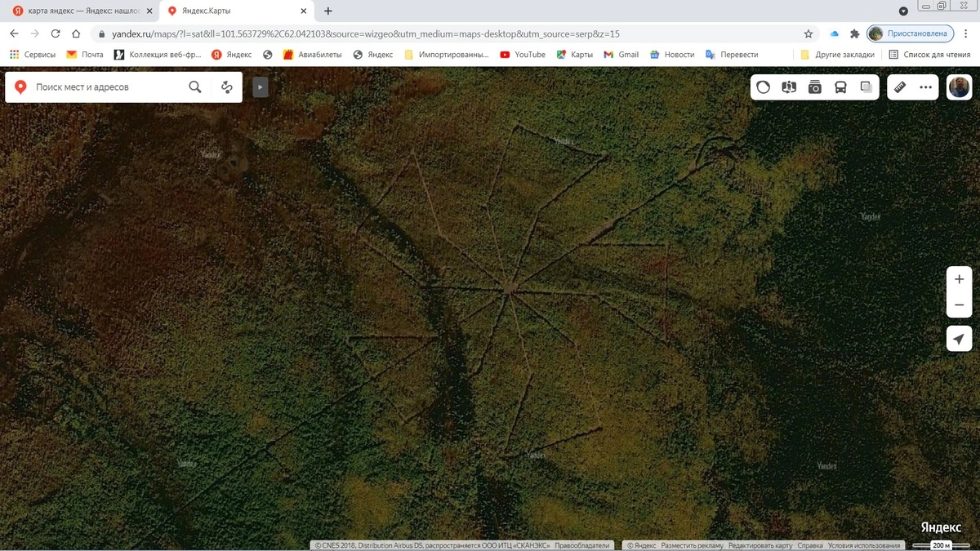The width and height of the screenshot is (980, 551).
Task: Expand the Другие закладки bookmarks folder
Action: (837, 55)
